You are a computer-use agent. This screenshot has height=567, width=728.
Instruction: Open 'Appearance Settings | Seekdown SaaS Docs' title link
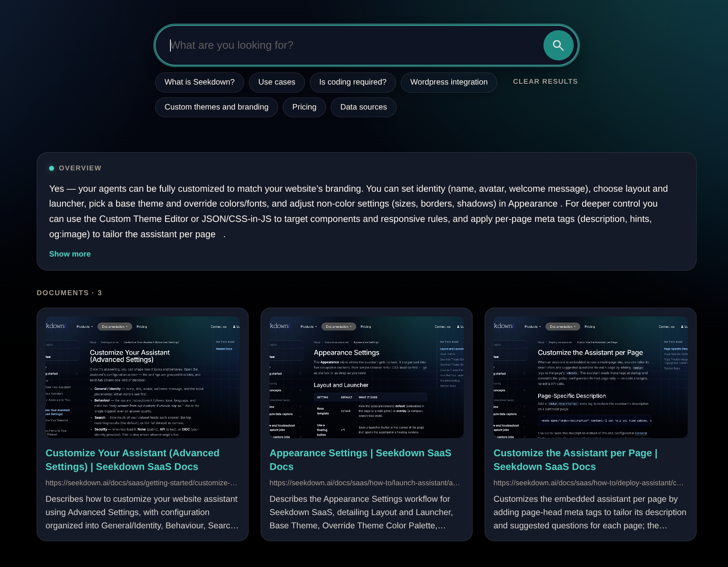(361, 460)
